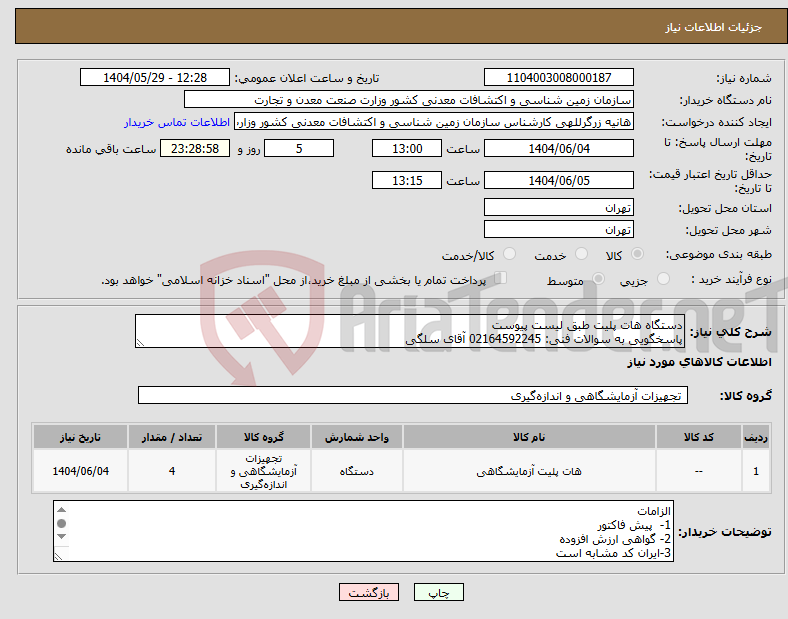This screenshot has width=788, height=619.
Task: Select the کالا radio button
Action: point(637,254)
